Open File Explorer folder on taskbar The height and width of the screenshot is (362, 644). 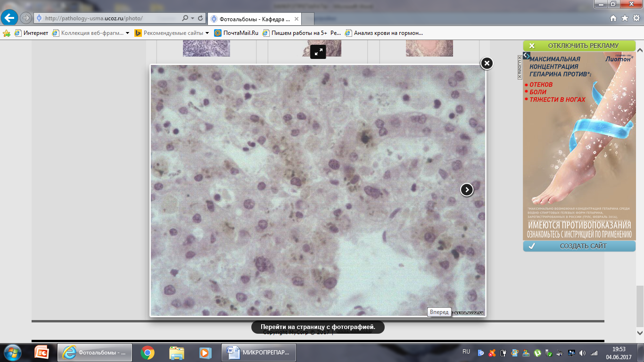pos(177,352)
